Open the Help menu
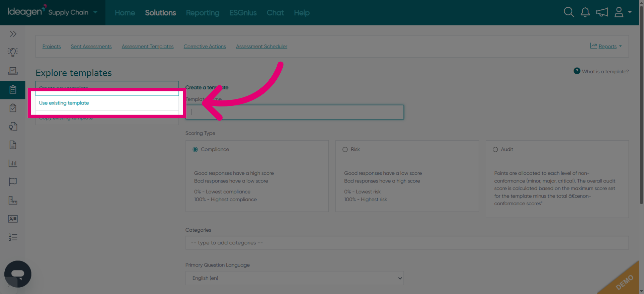Screen dimensions: 644x294 point(302,13)
